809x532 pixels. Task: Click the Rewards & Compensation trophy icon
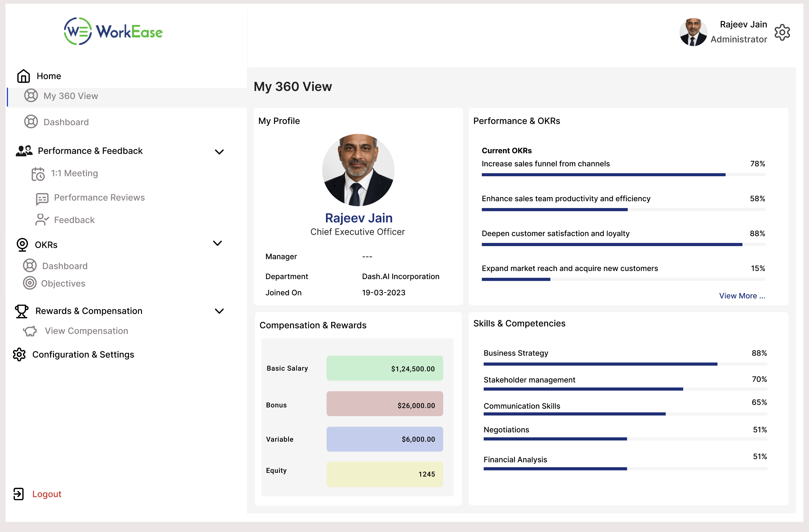tap(22, 311)
